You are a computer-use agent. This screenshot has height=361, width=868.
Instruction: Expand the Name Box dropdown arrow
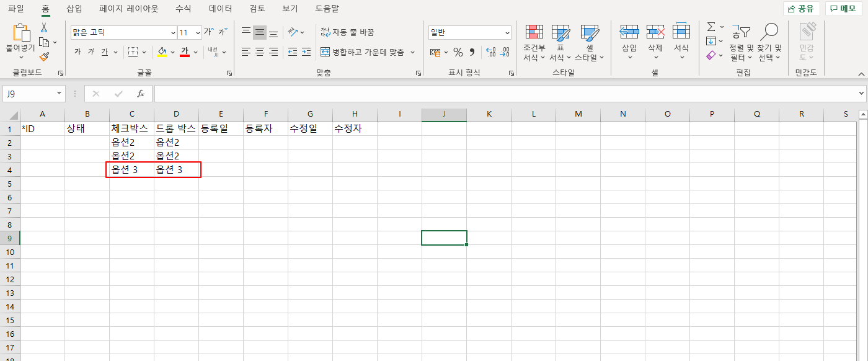[60, 94]
